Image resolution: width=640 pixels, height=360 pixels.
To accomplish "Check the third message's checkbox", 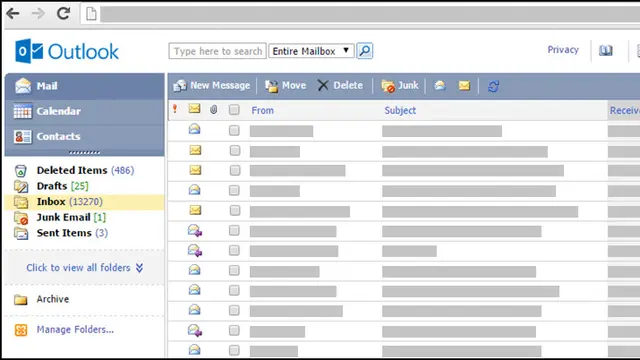I will click(x=235, y=170).
